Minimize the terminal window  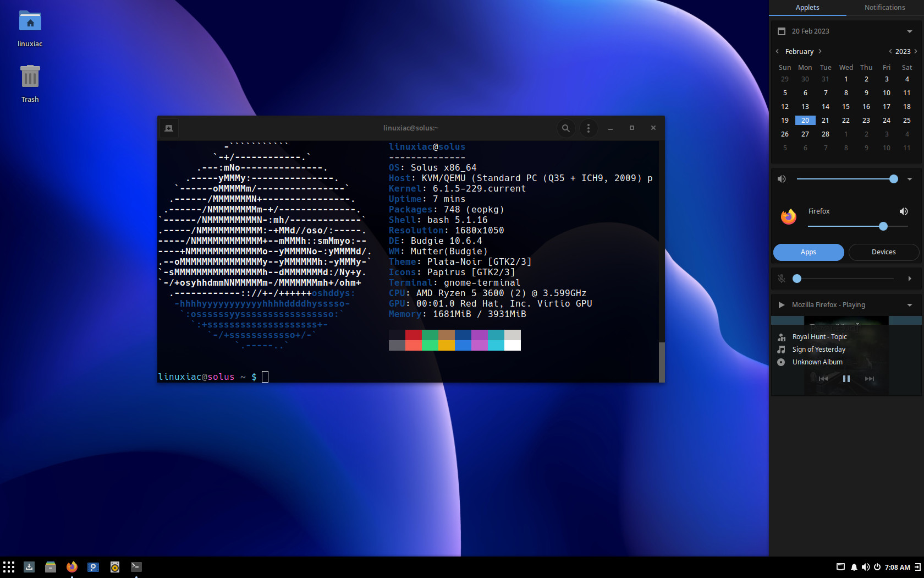(x=610, y=128)
